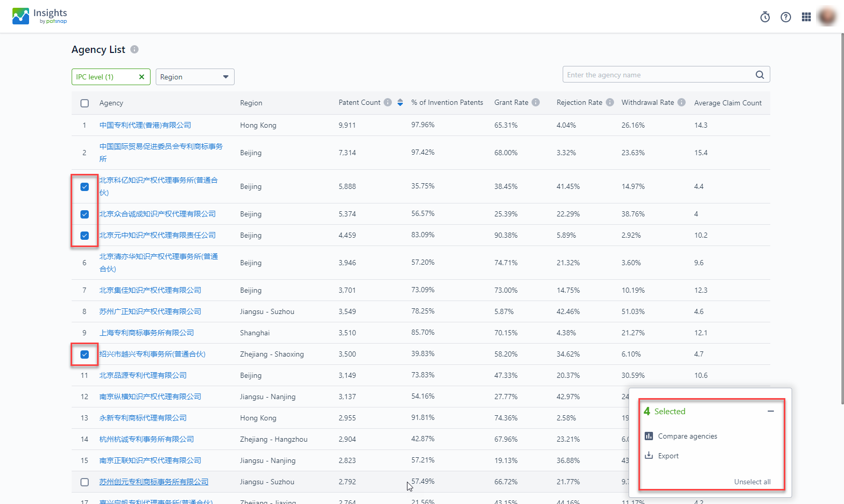Click the user profile avatar
This screenshot has height=504, width=844.
tap(827, 17)
